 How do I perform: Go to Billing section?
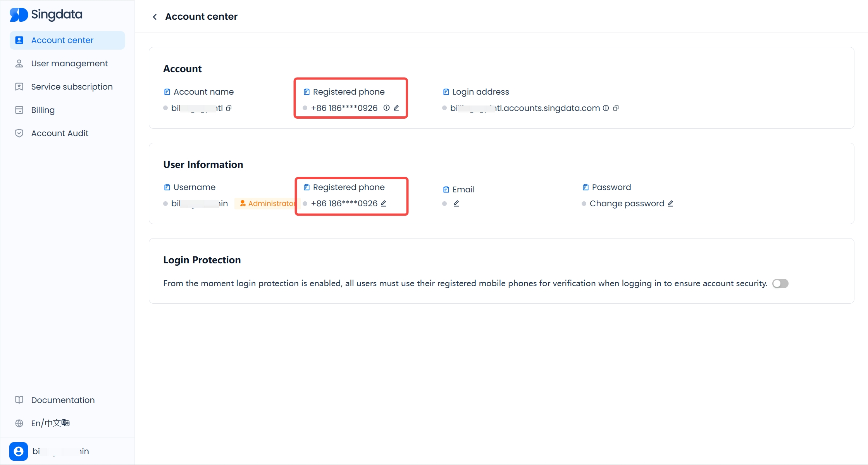43,110
